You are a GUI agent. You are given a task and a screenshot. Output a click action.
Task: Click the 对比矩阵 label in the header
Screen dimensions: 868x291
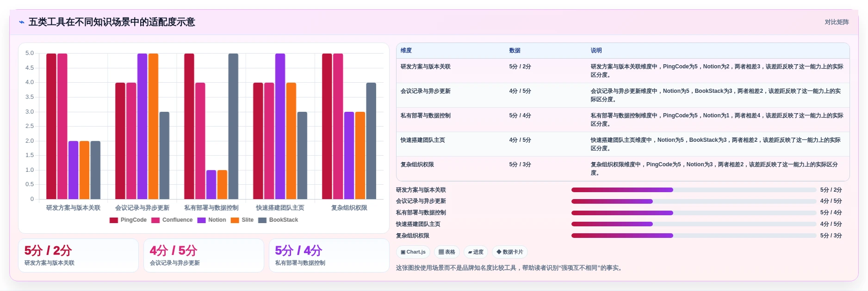coord(837,22)
